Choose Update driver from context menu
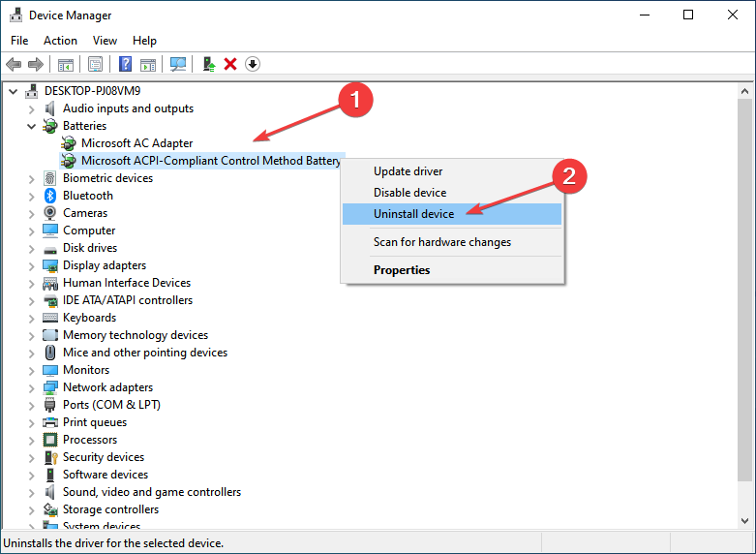The image size is (756, 554). (452, 171)
